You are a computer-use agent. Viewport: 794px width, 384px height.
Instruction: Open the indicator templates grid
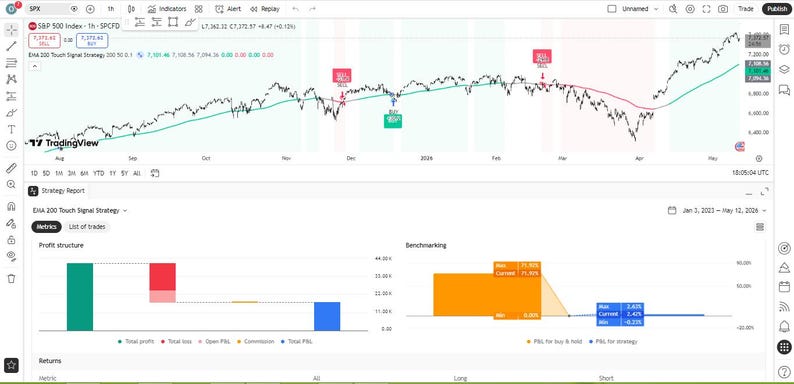point(198,9)
